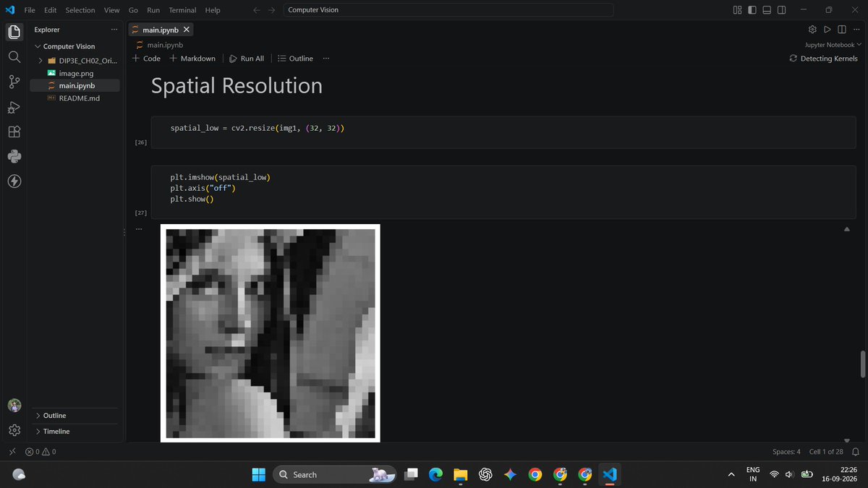The image size is (868, 488).
Task: Click the Customize Layout icon
Action: coord(737,10)
